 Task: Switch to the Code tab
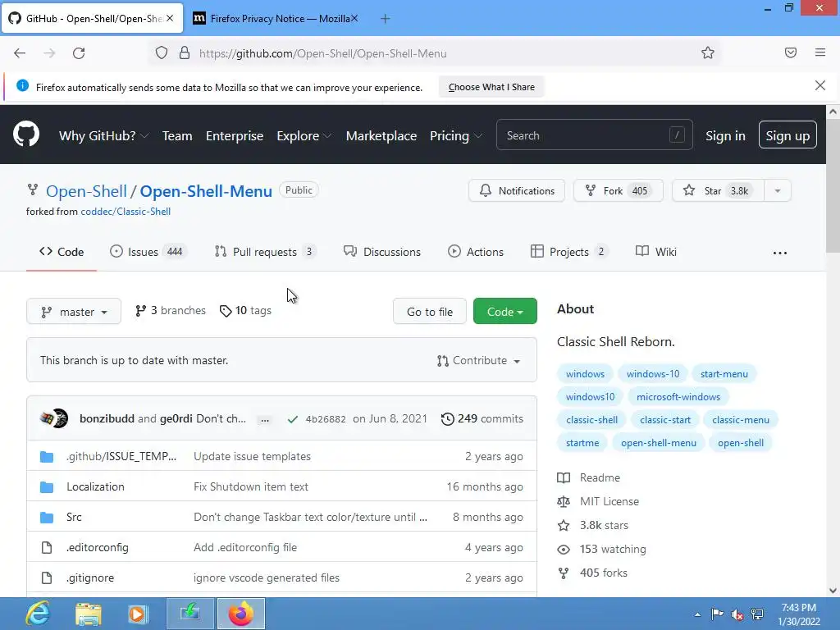[62, 252]
